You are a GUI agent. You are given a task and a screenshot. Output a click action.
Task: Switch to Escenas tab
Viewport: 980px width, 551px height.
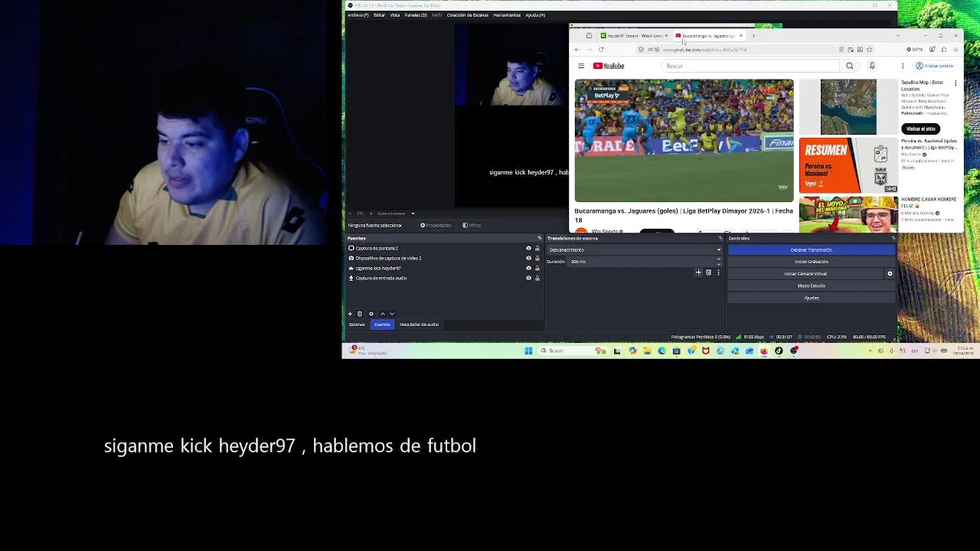coord(357,324)
